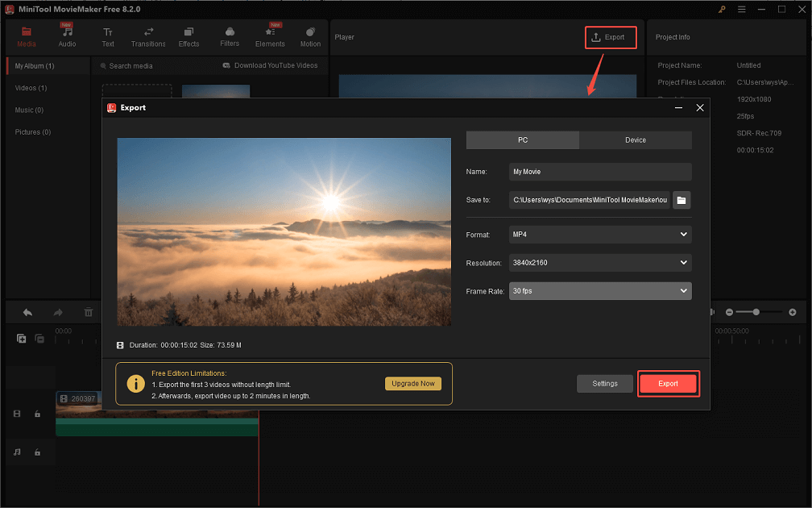812x508 pixels.
Task: Click the Free Edition Limitations heading
Action: [x=189, y=373]
